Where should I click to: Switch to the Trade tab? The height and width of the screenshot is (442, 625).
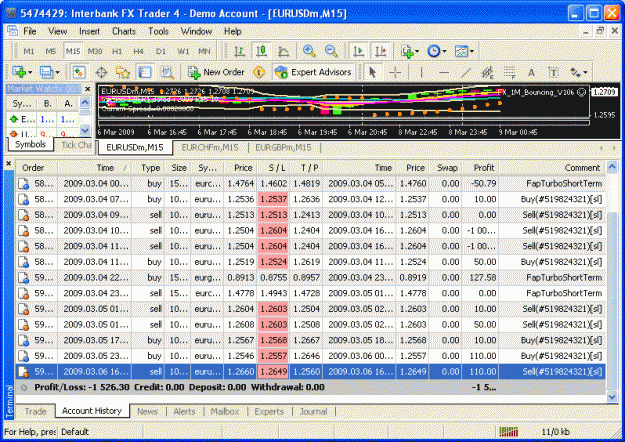click(35, 411)
